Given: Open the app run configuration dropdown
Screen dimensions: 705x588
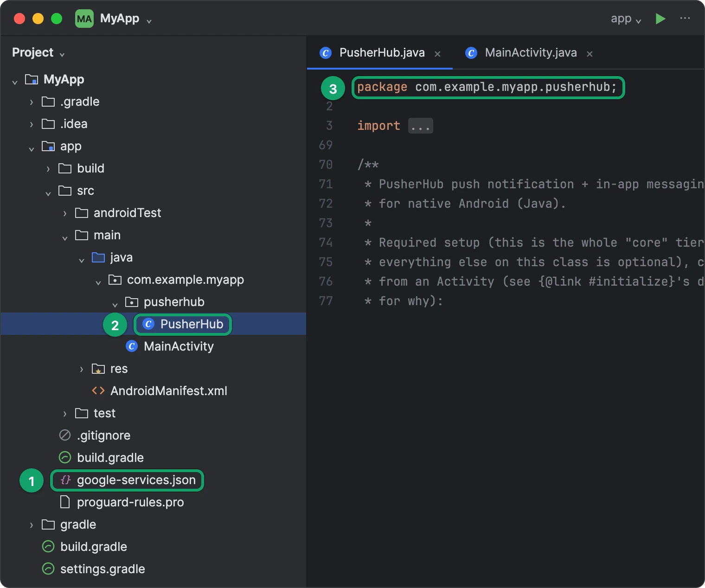Looking at the screenshot, I should 626,19.
